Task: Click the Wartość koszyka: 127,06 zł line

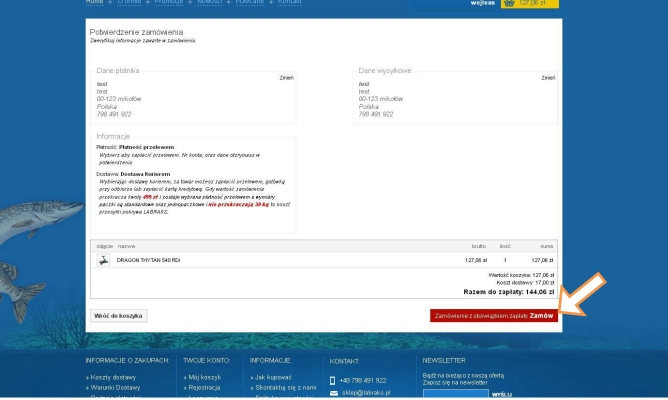Action: click(521, 276)
